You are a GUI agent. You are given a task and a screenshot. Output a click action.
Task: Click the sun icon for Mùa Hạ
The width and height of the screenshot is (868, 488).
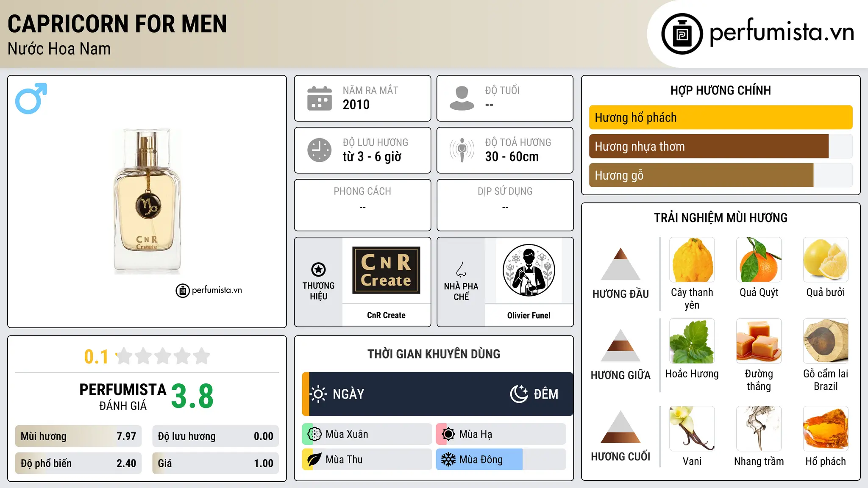click(x=448, y=434)
